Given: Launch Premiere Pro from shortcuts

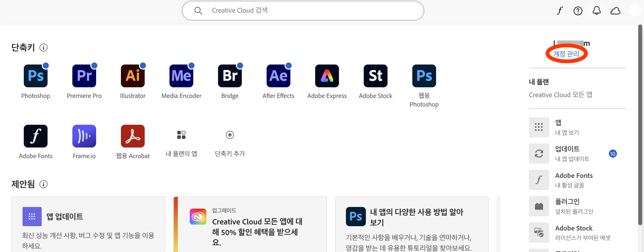Looking at the screenshot, I should click(x=84, y=76).
